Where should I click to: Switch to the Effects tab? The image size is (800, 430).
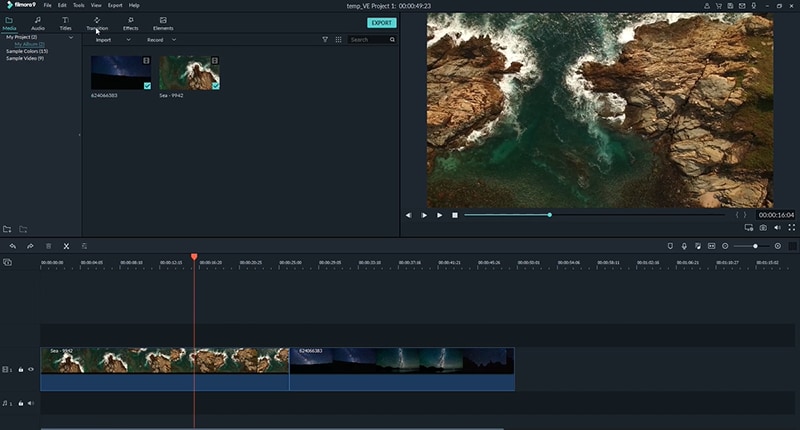(x=131, y=24)
